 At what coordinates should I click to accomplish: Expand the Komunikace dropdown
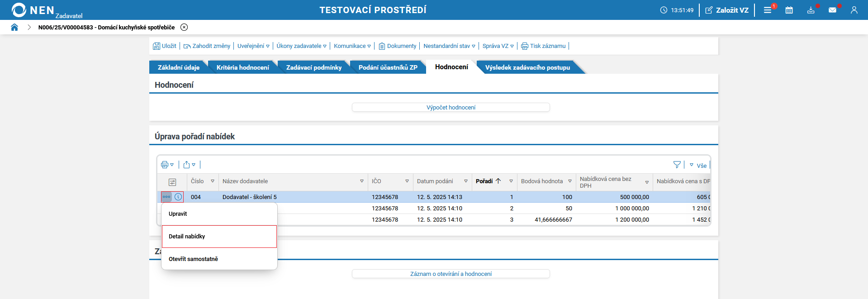[x=352, y=46]
